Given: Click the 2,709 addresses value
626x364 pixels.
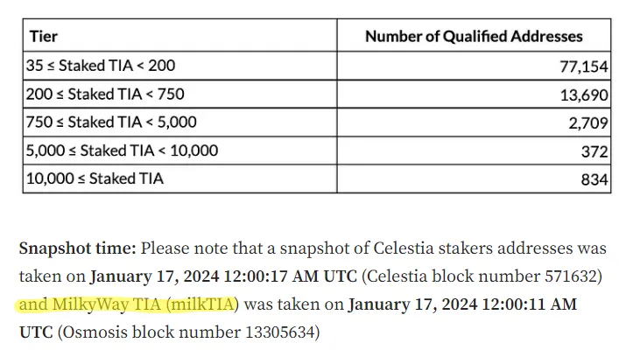Looking at the screenshot, I should (x=588, y=123).
